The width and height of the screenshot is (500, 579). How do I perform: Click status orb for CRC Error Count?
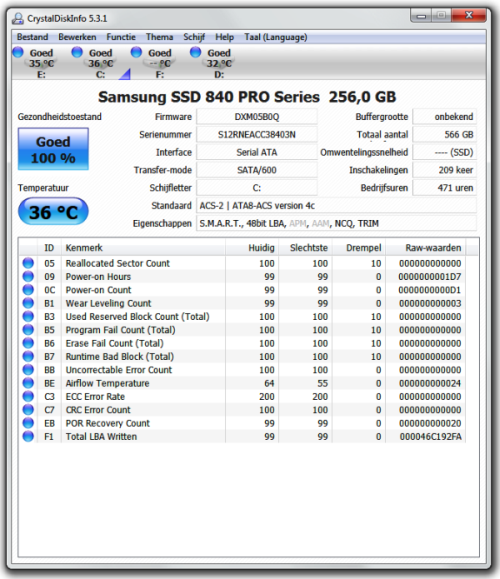pos(28,410)
